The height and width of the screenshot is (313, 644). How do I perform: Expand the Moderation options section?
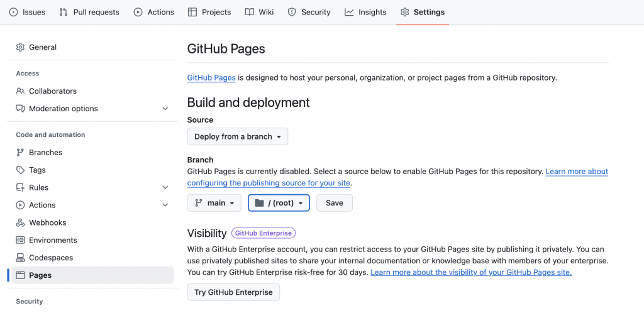165,109
